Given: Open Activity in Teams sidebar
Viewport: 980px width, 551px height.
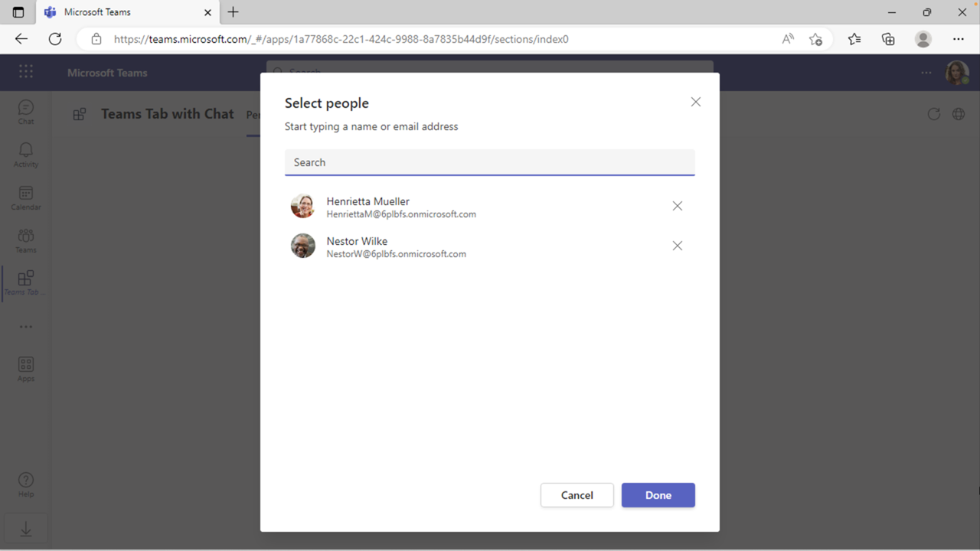Looking at the screenshot, I should point(26,155).
